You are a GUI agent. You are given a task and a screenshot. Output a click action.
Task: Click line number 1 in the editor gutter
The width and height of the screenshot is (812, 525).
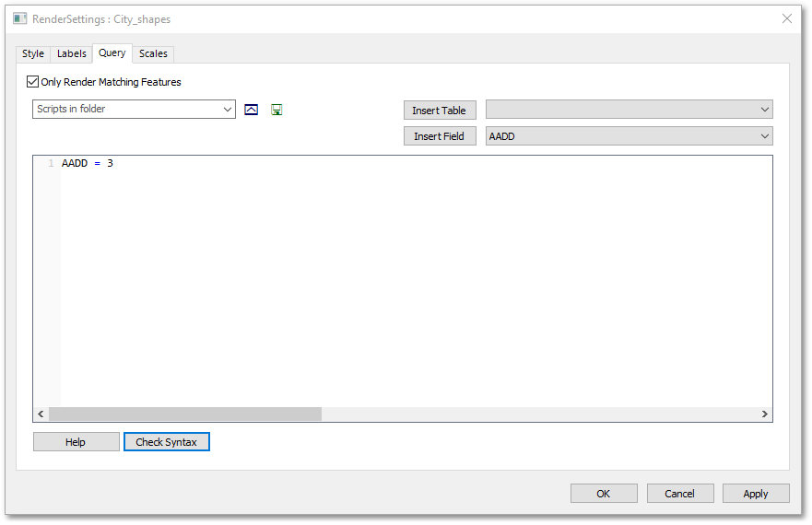51,164
